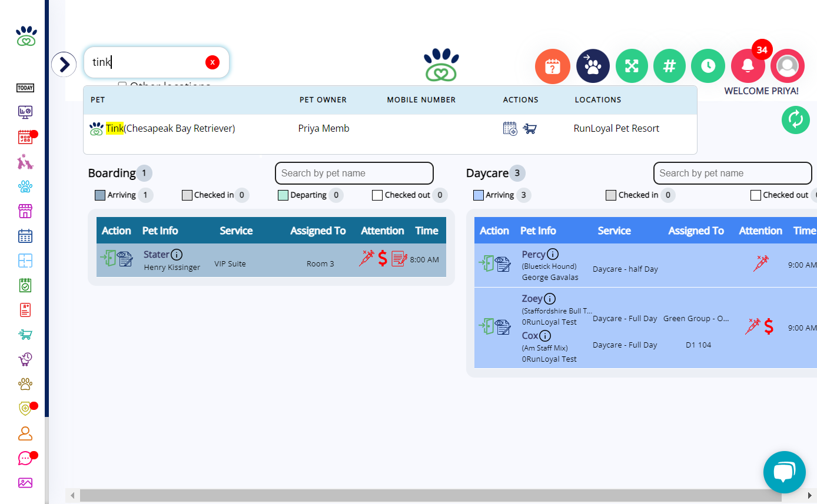817x504 pixels.
Task: Check in Stater using door icon
Action: 108,259
